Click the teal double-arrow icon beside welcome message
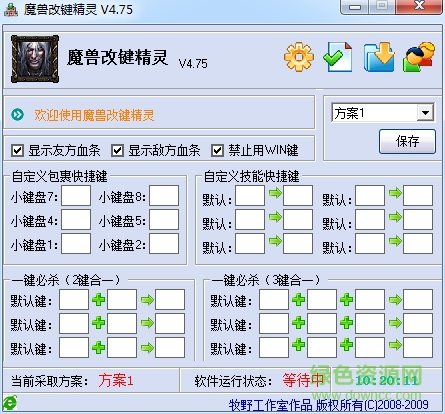The image size is (445, 414). coord(17,115)
